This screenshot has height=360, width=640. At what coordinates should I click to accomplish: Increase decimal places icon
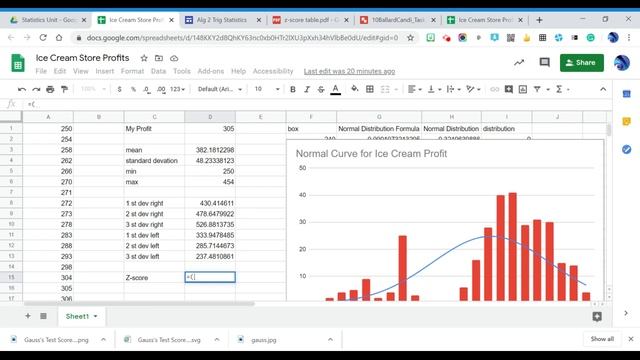[x=161, y=89]
